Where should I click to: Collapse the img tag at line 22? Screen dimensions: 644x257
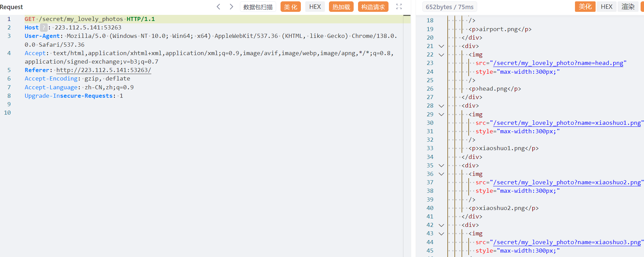[x=441, y=55]
